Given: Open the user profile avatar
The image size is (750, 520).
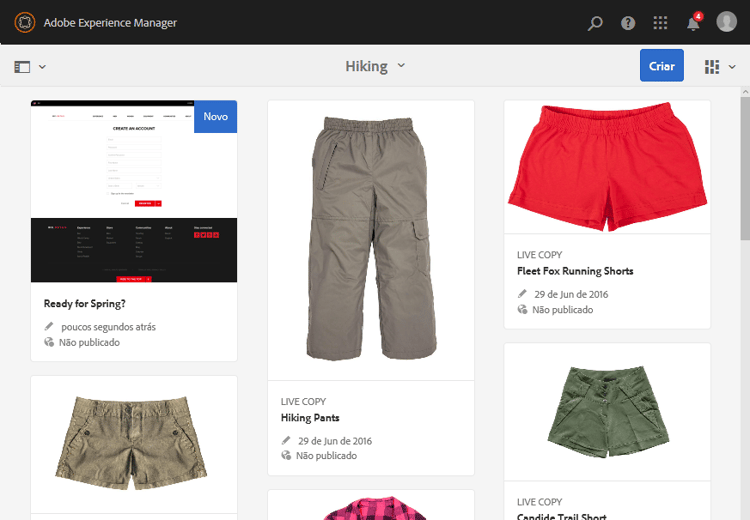Looking at the screenshot, I should pos(727,22).
